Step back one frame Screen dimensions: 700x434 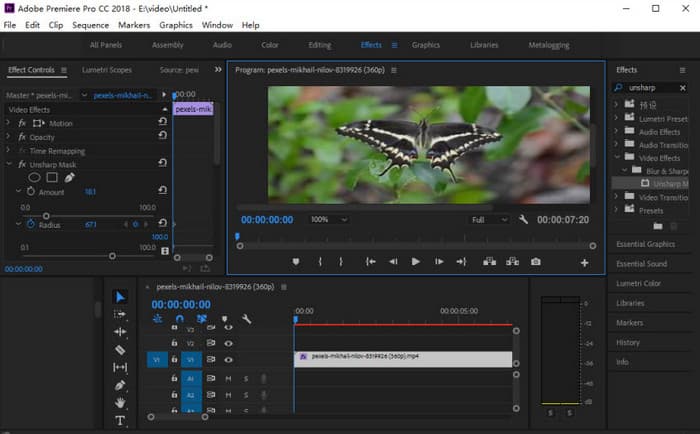(393, 262)
